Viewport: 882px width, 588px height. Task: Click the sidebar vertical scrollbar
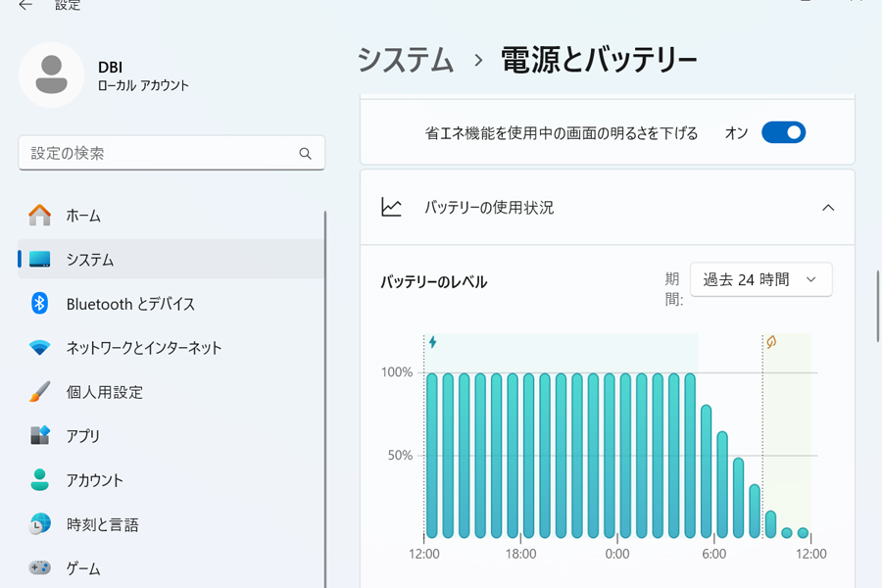[325, 400]
